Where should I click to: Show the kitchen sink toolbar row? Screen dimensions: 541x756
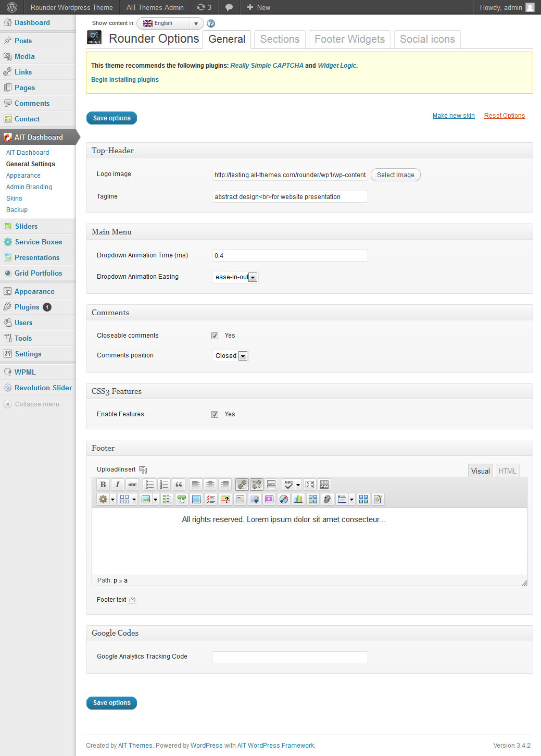click(324, 485)
